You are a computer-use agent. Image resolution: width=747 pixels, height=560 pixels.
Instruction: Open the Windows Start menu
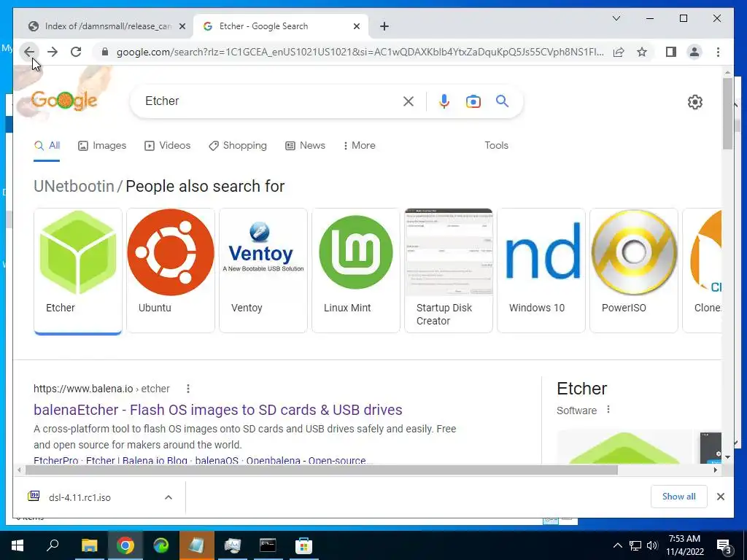pyautogui.click(x=18, y=545)
